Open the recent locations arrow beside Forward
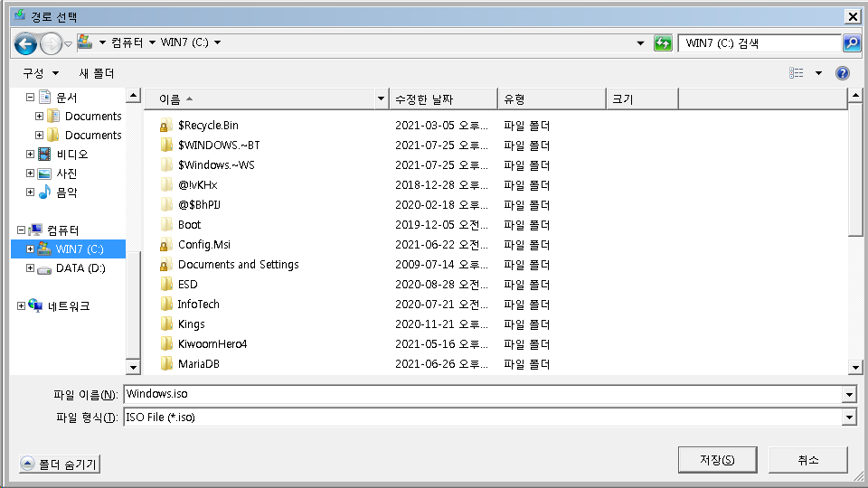868x488 pixels. pos(68,43)
